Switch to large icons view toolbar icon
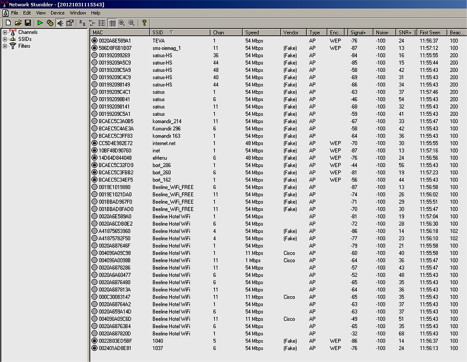The image size is (467, 362). click(82, 23)
